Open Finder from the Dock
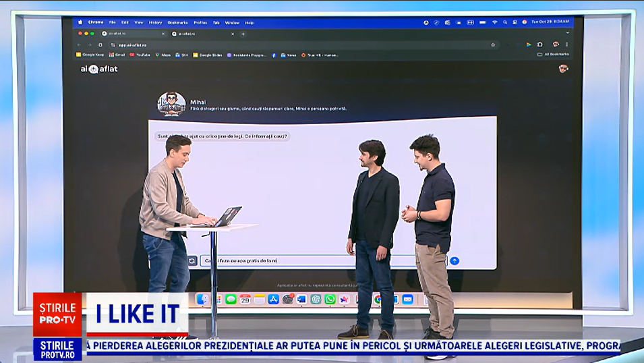Screen dimensions: 644x363 [202, 300]
